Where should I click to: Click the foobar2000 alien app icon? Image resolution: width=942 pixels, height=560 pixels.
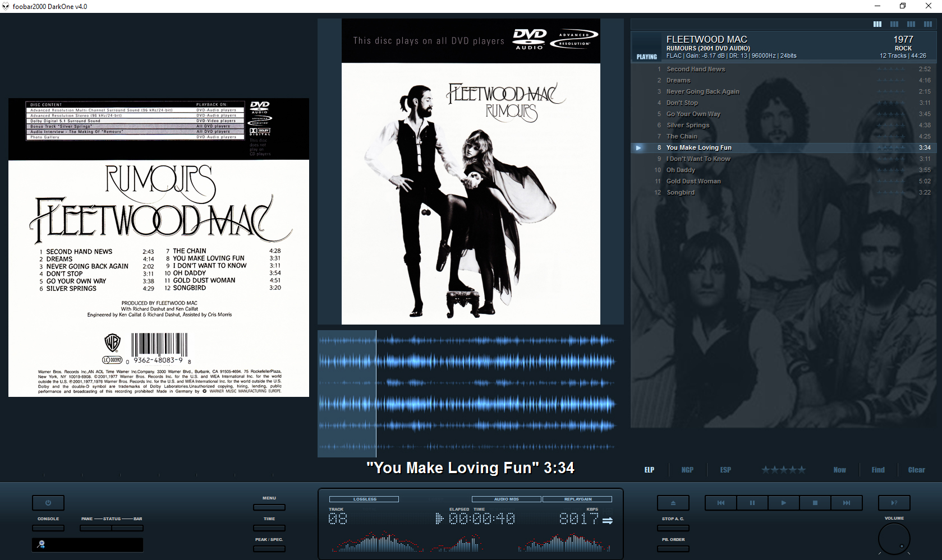coord(6,6)
